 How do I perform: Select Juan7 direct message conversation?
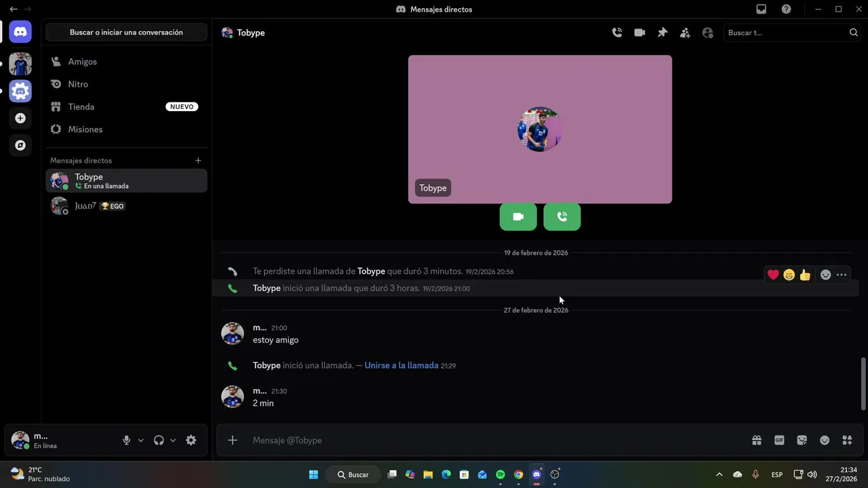[126, 206]
